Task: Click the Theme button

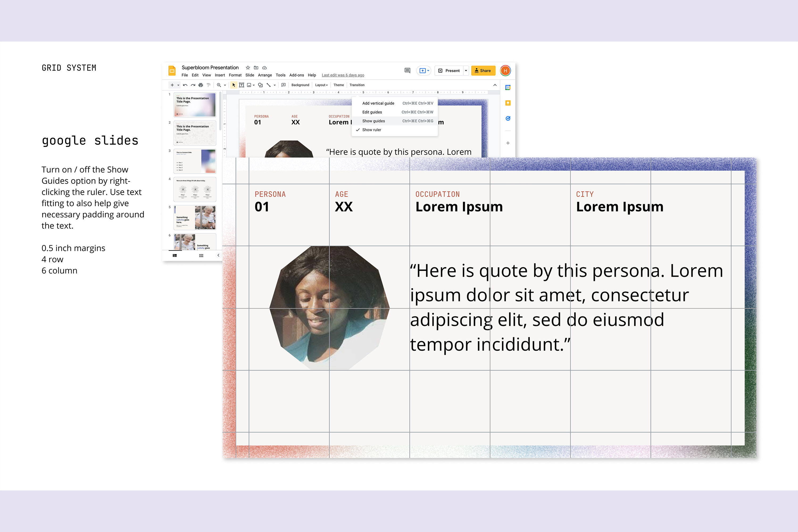Action: pos(339,85)
